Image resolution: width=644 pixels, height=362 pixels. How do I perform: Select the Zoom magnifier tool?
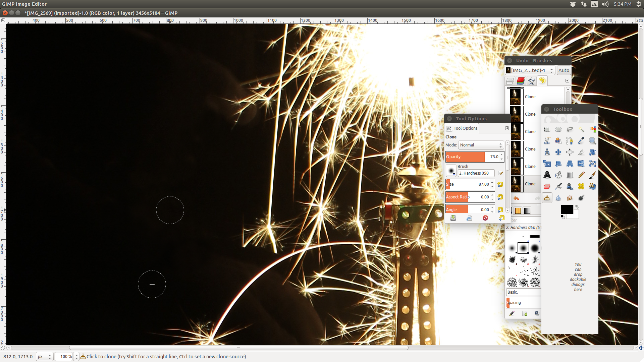click(x=593, y=141)
